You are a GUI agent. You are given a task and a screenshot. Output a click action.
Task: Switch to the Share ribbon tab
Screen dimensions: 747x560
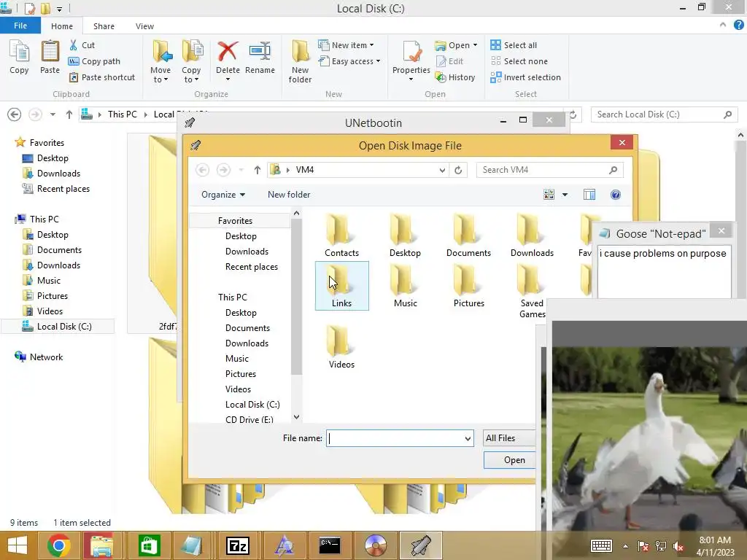tap(104, 26)
